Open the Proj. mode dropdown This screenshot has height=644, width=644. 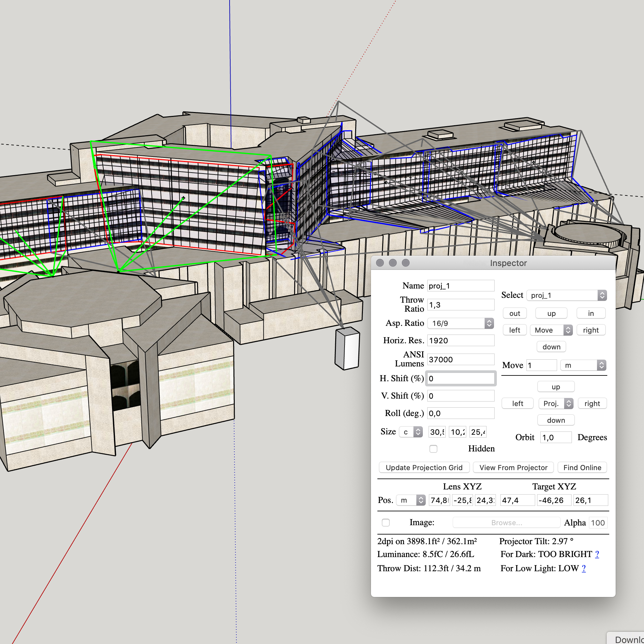(556, 403)
